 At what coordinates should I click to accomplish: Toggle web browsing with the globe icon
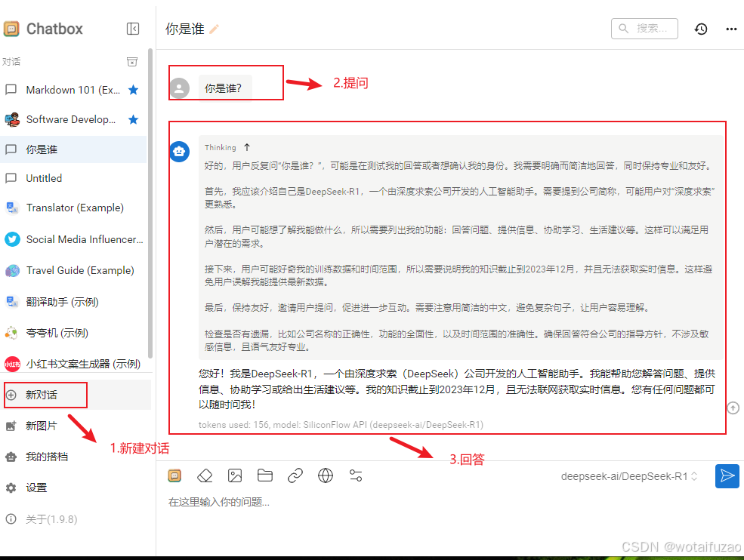[x=326, y=475]
